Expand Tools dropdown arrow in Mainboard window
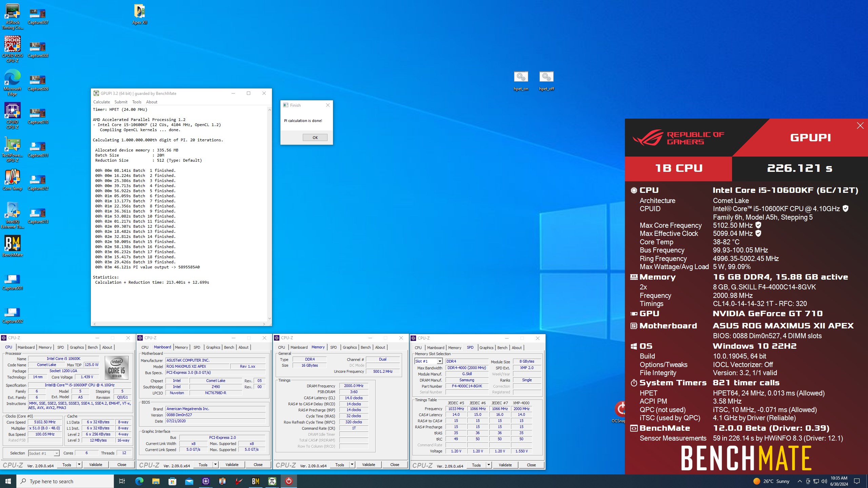 click(x=215, y=465)
